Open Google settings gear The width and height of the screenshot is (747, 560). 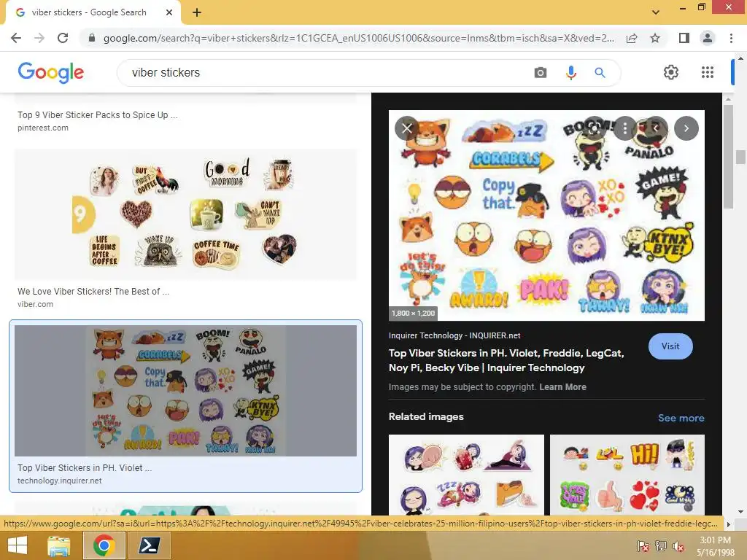click(671, 72)
